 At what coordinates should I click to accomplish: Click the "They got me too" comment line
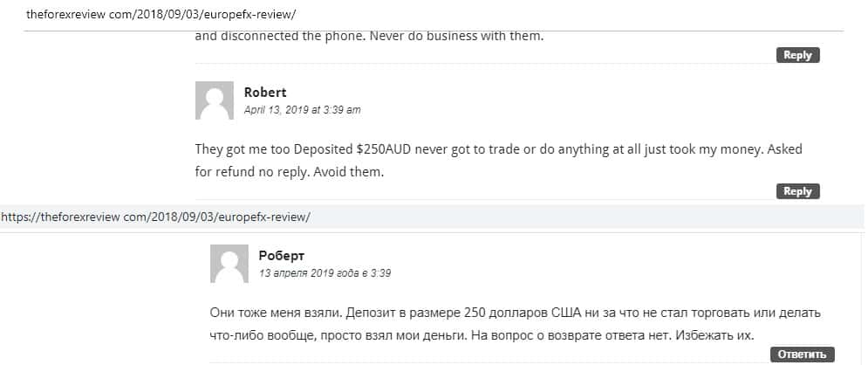498,149
